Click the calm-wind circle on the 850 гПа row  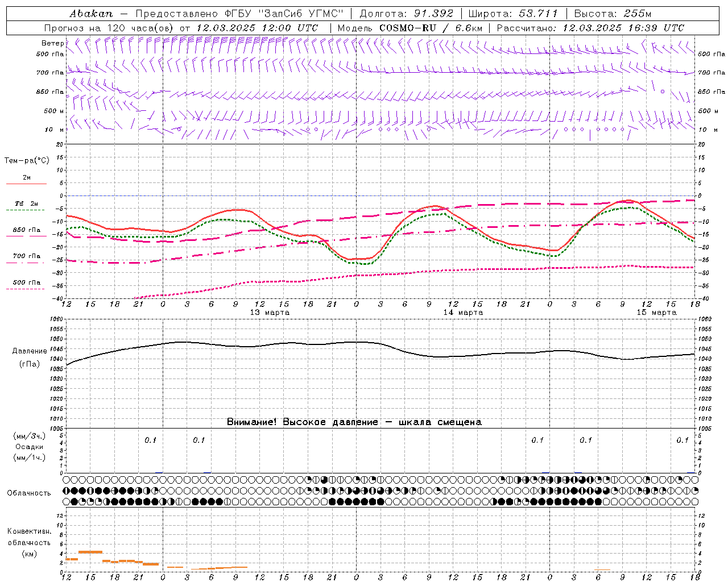663,91
